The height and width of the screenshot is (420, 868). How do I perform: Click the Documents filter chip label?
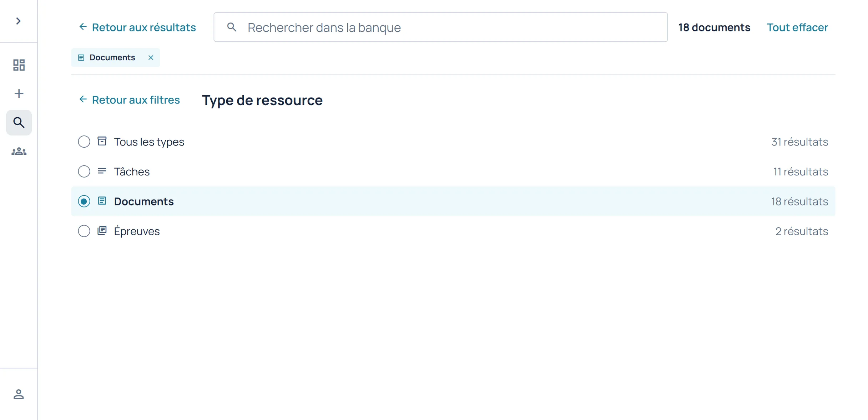(x=112, y=57)
